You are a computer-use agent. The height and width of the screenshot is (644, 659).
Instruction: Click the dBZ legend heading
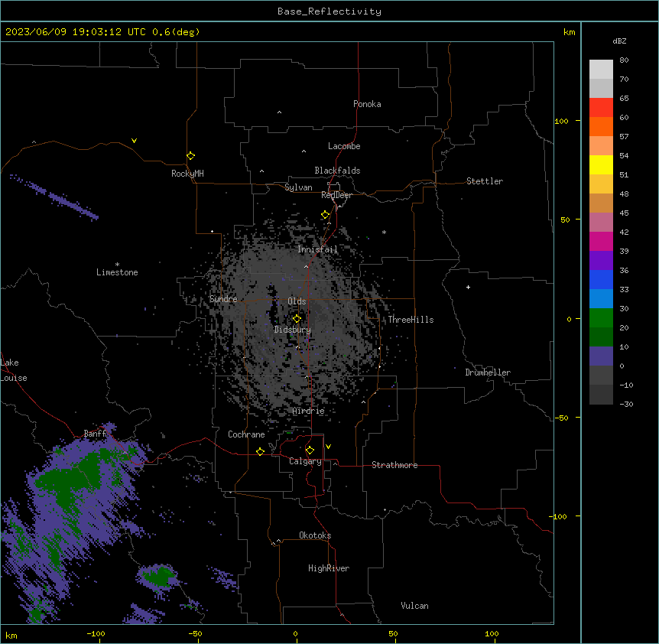point(619,41)
